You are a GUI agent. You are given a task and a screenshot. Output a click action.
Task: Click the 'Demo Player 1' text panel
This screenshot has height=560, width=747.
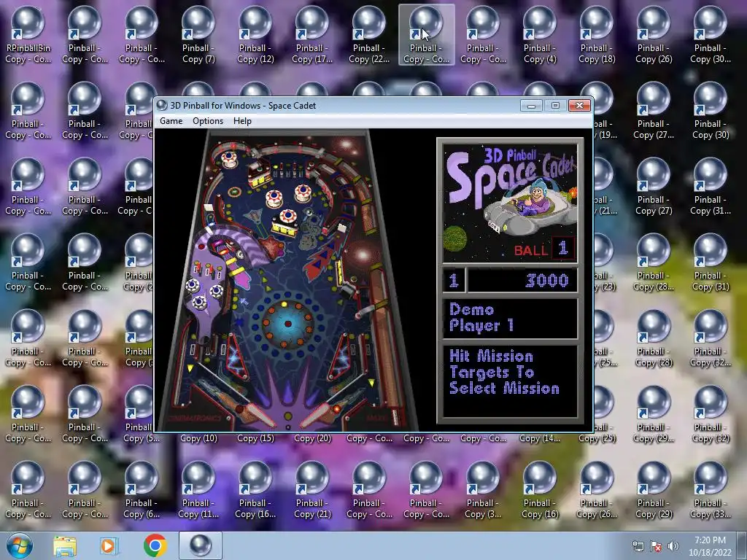pyautogui.click(x=510, y=318)
